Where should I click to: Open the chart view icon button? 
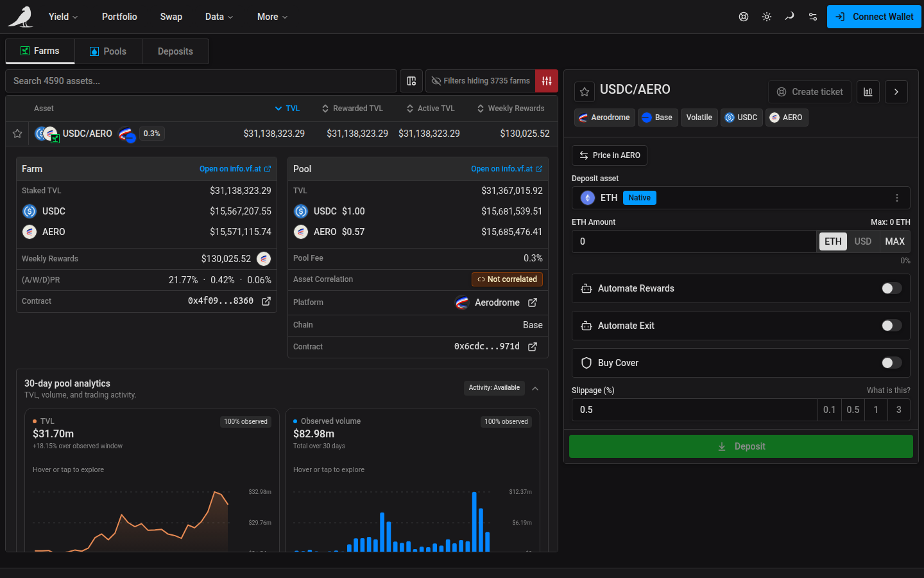868,92
